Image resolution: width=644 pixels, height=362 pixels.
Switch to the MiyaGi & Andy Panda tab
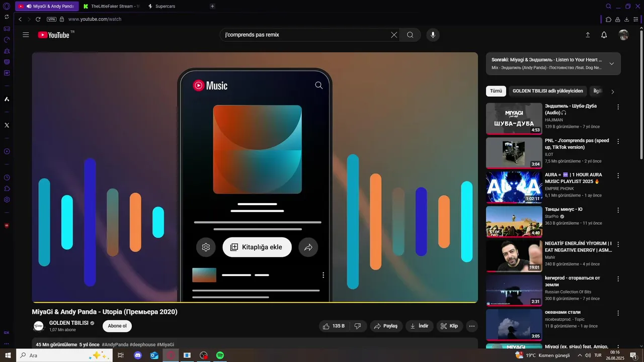pyautogui.click(x=47, y=6)
